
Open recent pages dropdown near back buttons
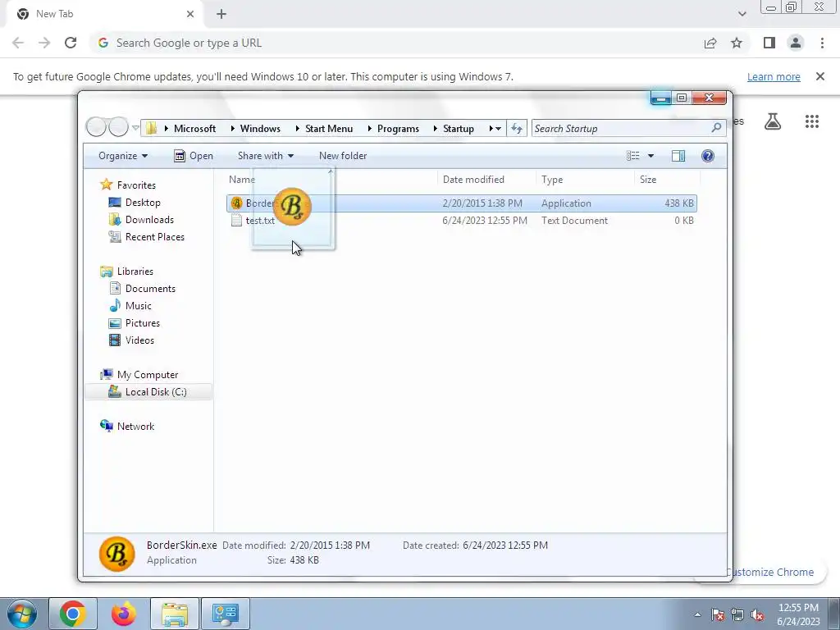click(x=135, y=127)
